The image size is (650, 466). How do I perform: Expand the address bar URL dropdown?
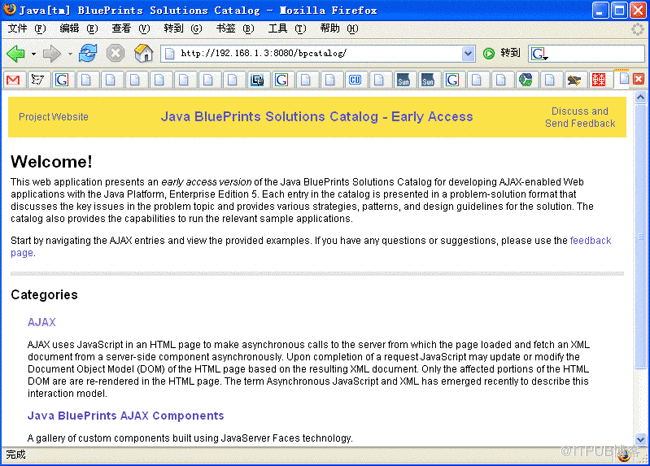[468, 53]
